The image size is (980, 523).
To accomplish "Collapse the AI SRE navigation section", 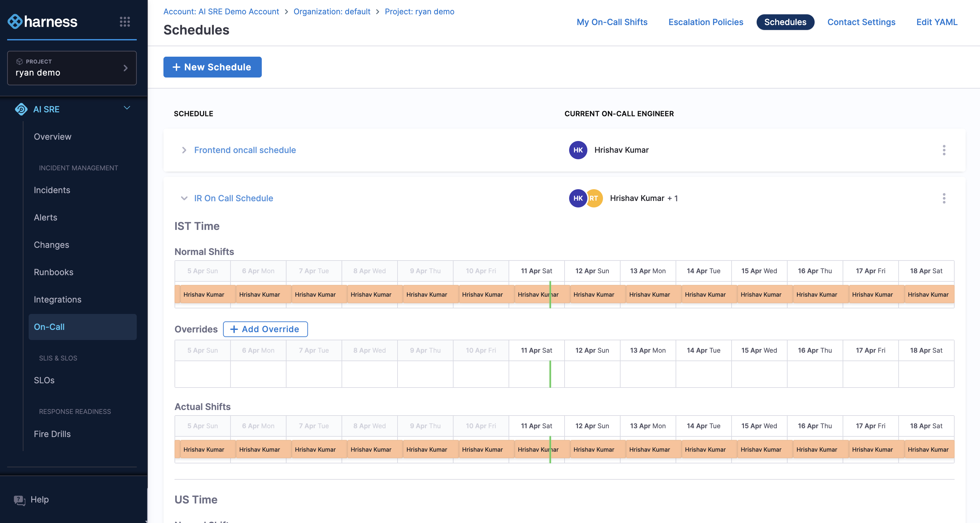I will click(127, 108).
